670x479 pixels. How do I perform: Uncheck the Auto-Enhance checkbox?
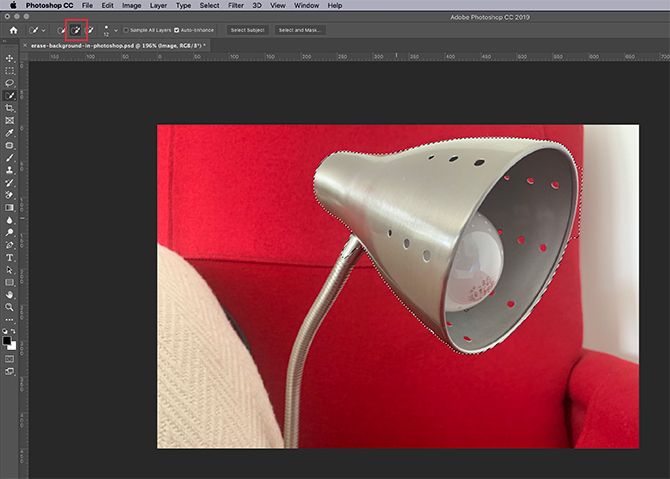pos(176,30)
